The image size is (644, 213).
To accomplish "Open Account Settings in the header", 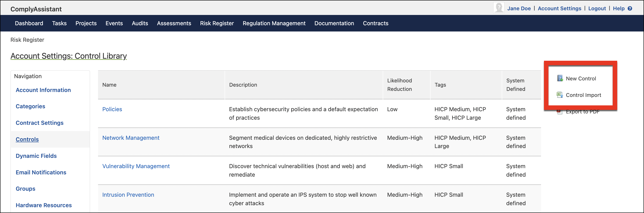I will (x=560, y=8).
